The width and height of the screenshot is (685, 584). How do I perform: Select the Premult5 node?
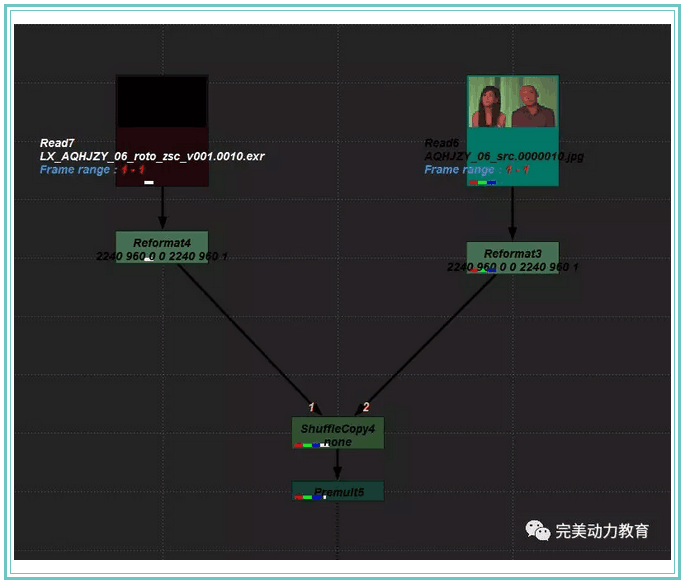338,491
